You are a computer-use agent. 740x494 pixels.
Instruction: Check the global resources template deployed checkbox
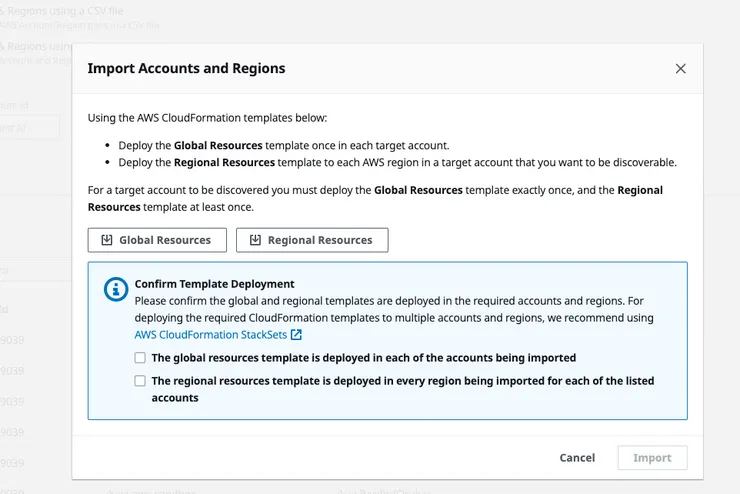[140, 357]
